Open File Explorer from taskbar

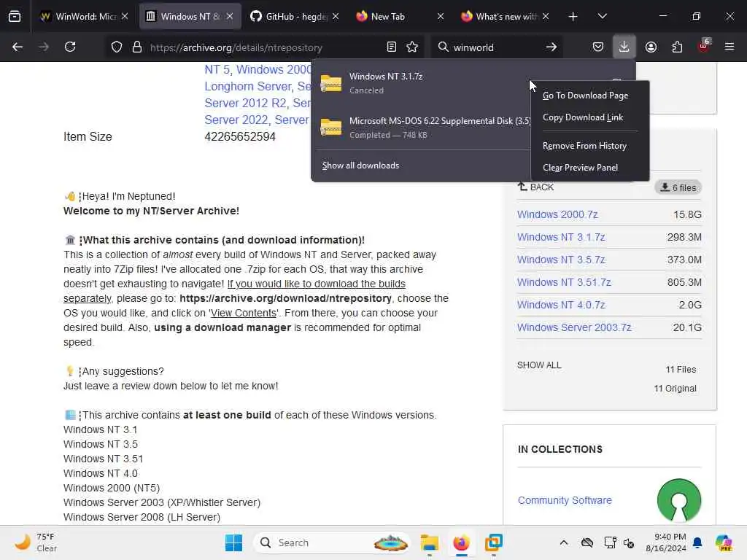tap(429, 542)
